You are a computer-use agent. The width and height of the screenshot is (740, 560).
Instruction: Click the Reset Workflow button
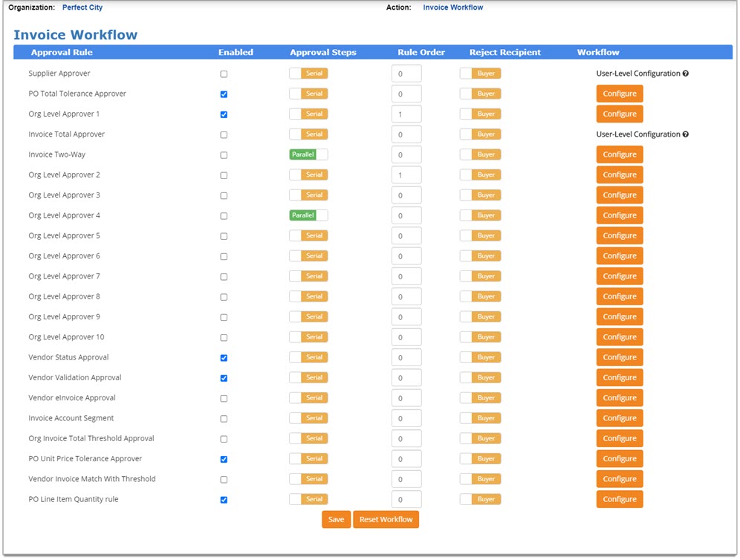pyautogui.click(x=386, y=519)
